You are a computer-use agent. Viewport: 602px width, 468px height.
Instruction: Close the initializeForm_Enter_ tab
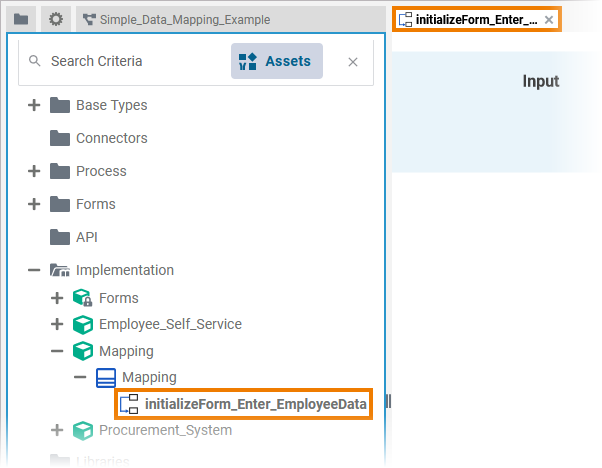[549, 20]
